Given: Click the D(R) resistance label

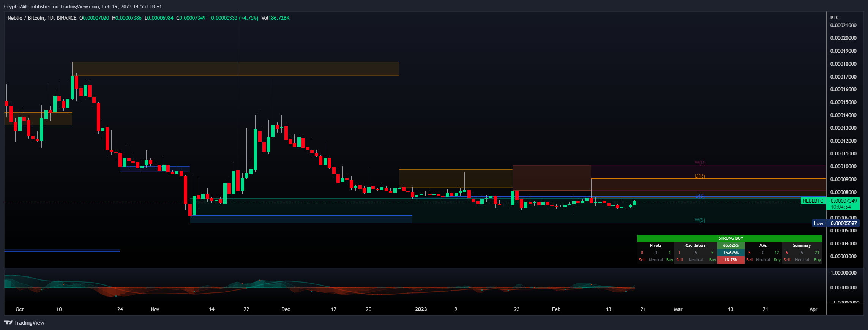Looking at the screenshot, I should click(700, 176).
